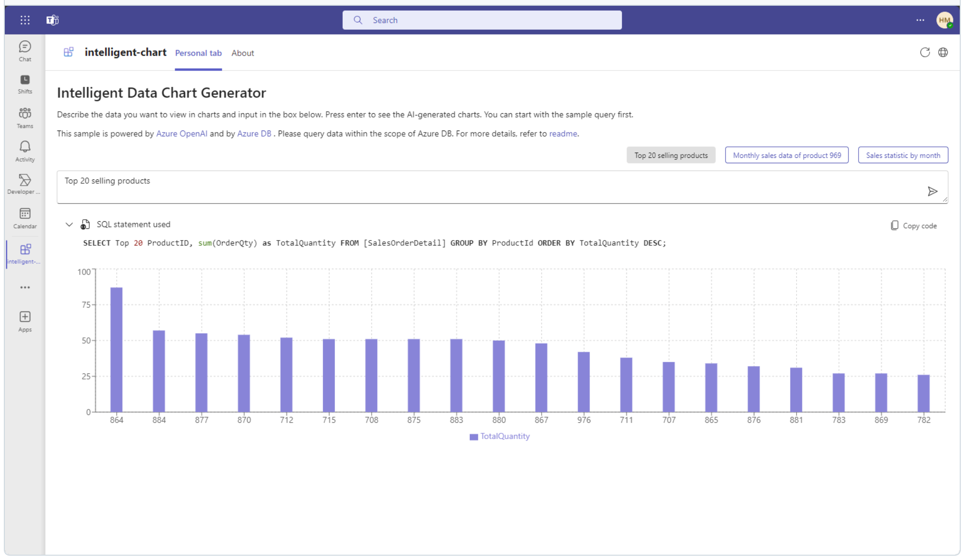Screen dimensions: 966x560
Task: Open the app launcher grid icon
Action: click(25, 20)
